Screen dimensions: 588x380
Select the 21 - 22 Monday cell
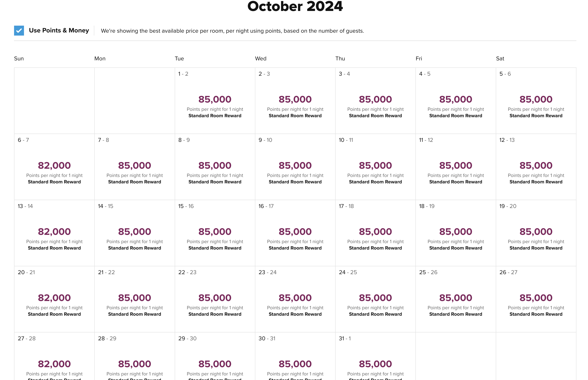134,299
